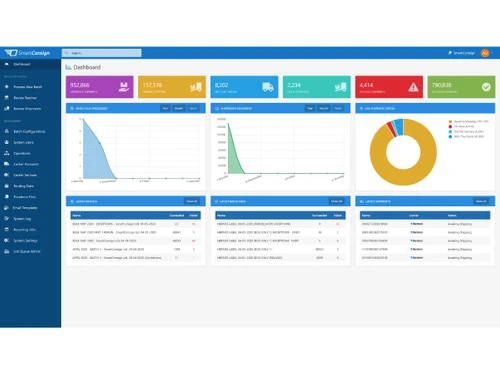Image resolution: width=500 pixels, height=375 pixels.
Task: Click the Routing Data sidebar icon
Action: pyautogui.click(x=6, y=186)
